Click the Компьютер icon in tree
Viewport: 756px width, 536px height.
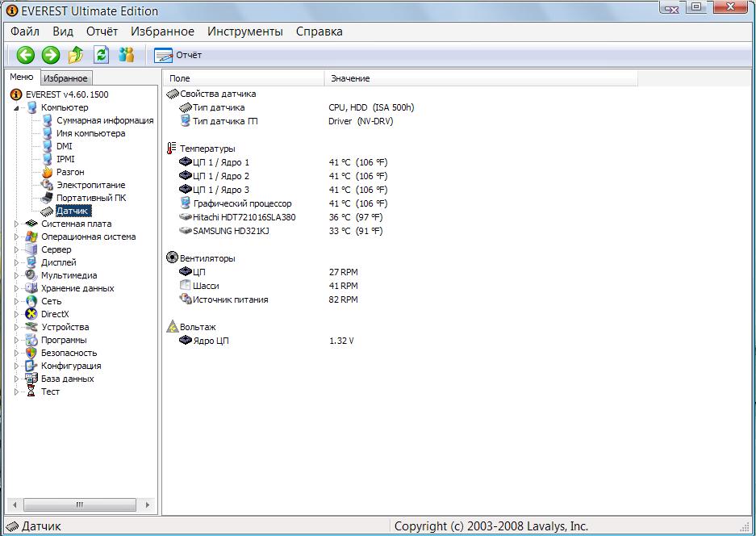31,107
